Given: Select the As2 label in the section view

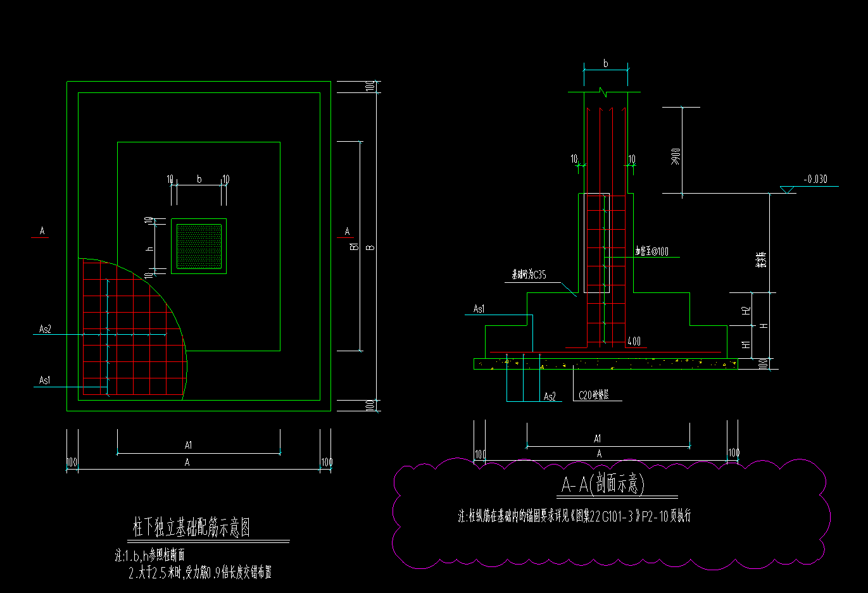Looking at the screenshot, I should click(x=550, y=396).
